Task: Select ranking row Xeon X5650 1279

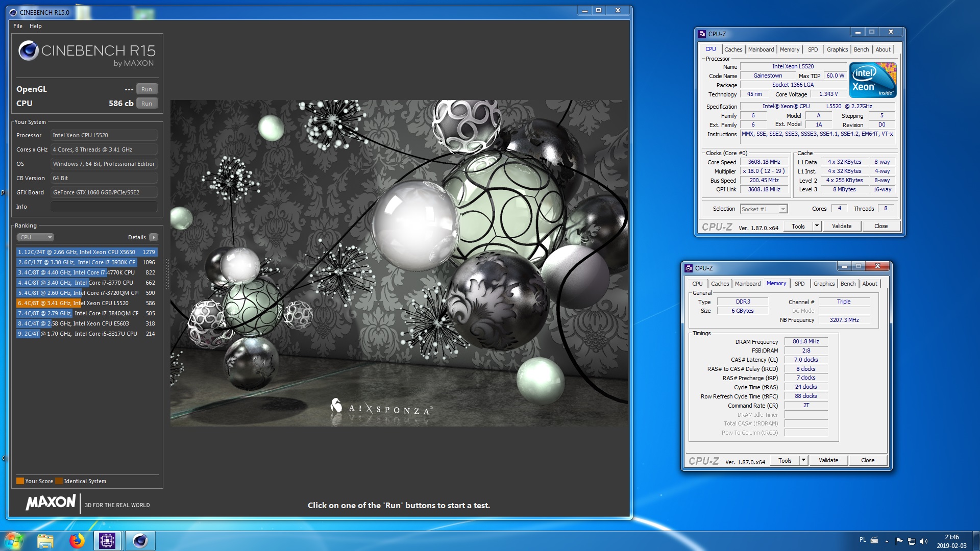Action: [87, 252]
